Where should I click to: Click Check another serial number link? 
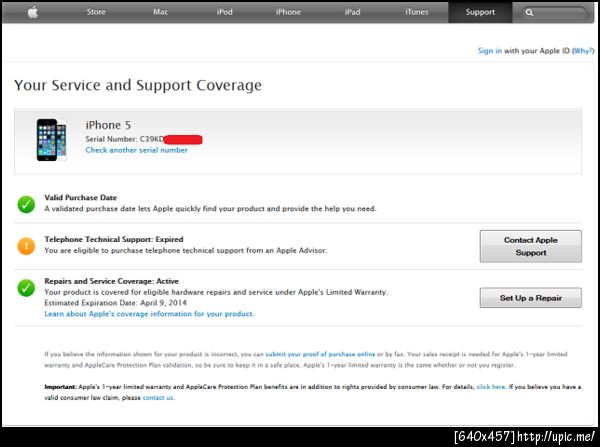(x=137, y=150)
